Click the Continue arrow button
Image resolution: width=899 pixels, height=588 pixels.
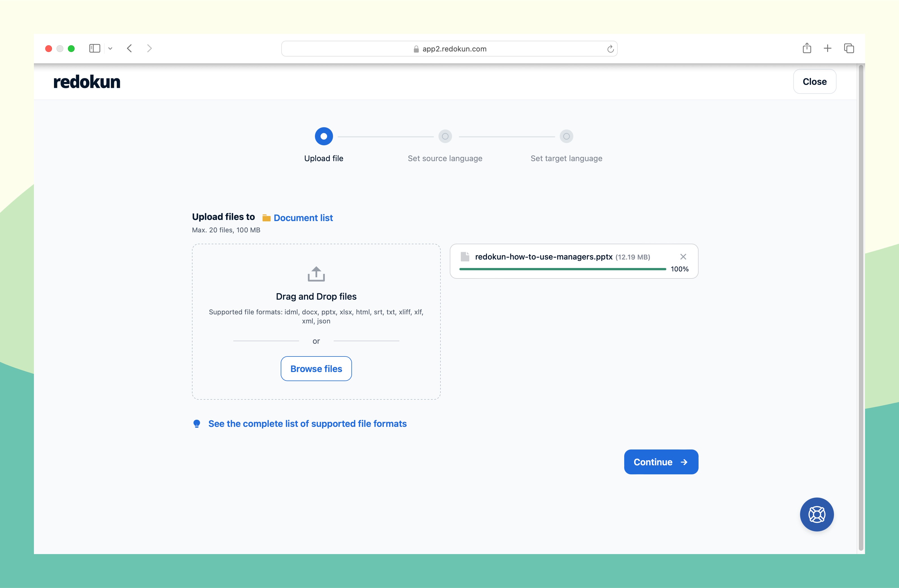660,461
